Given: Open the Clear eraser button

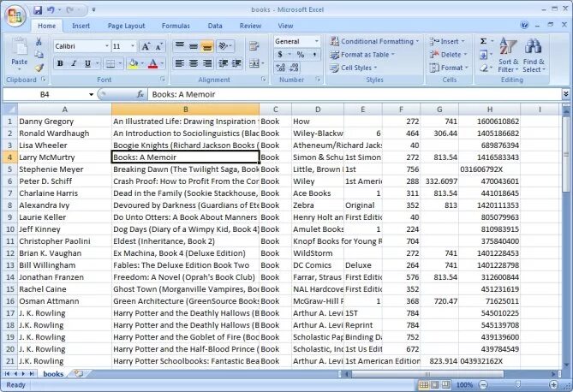Looking at the screenshot, I should 483,68.
